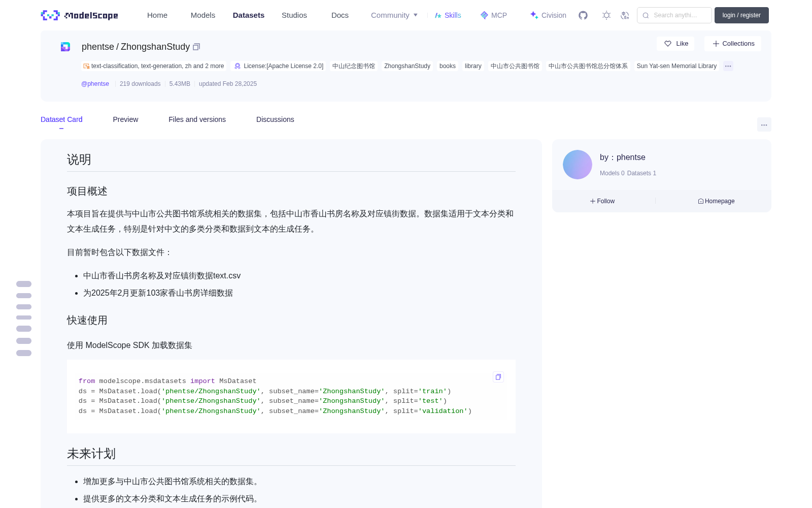Expand more tags ellipsis button
The height and width of the screenshot is (508, 812).
(x=728, y=66)
